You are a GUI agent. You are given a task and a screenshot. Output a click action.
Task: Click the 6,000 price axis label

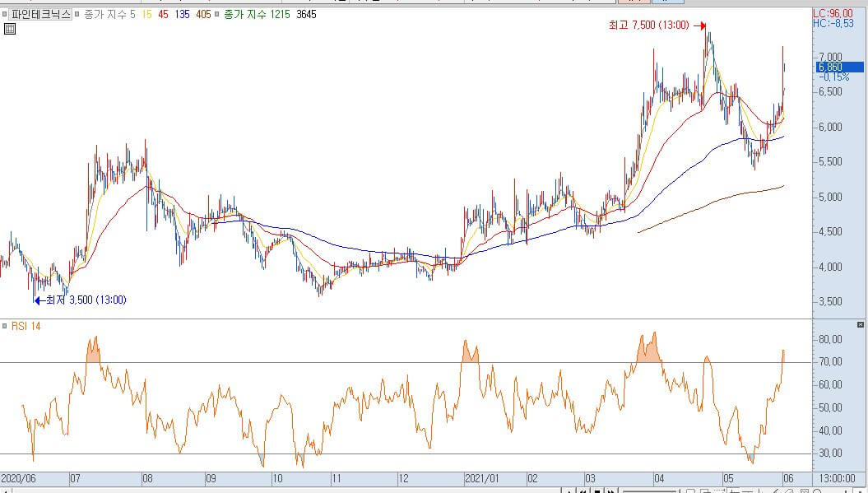830,127
